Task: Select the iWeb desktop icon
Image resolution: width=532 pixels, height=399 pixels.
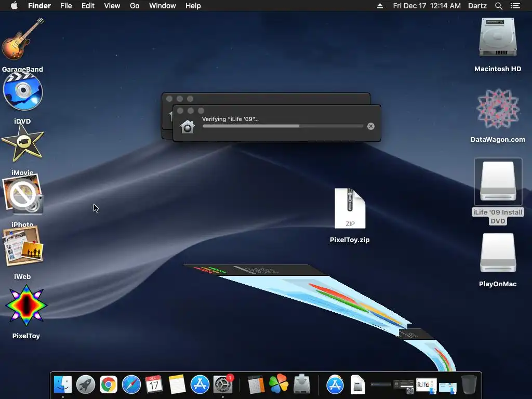Action: [23, 246]
